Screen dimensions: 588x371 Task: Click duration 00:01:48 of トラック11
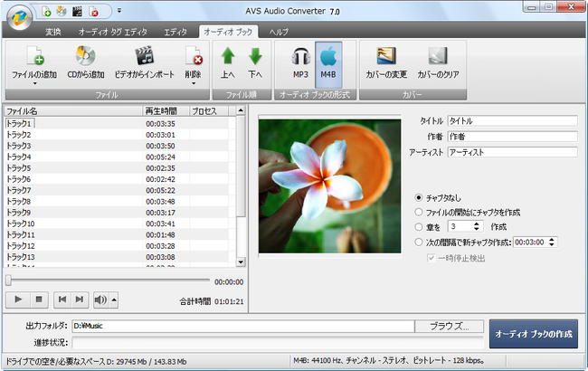pyautogui.click(x=160, y=235)
